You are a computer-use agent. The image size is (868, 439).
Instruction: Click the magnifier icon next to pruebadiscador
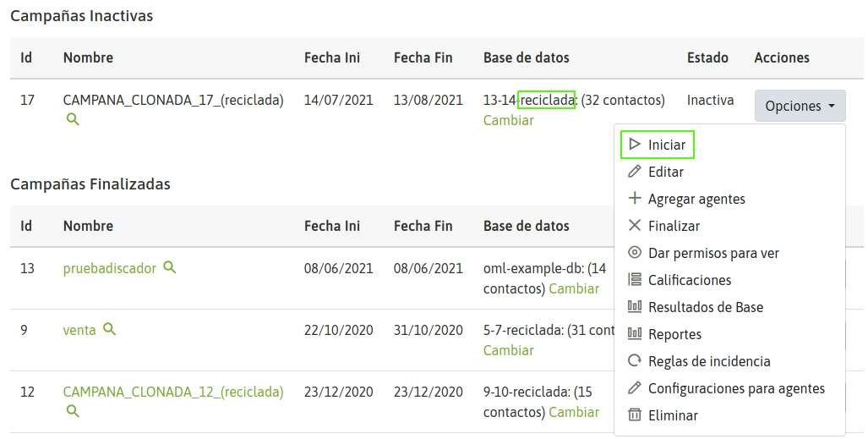[x=169, y=268]
